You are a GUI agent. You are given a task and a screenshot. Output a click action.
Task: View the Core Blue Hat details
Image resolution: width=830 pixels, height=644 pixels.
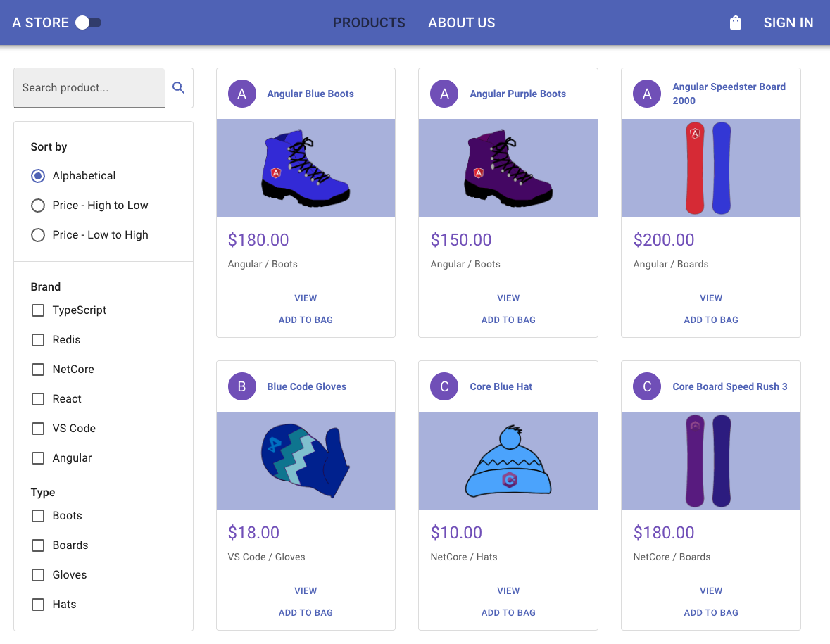pyautogui.click(x=508, y=591)
